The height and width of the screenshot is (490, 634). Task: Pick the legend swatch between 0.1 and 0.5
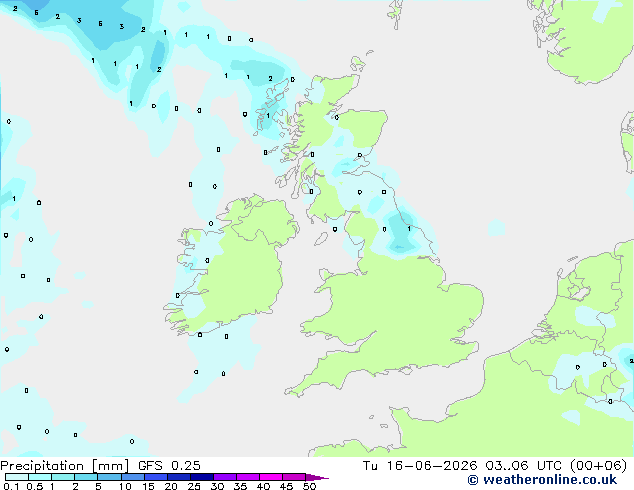[17, 477]
